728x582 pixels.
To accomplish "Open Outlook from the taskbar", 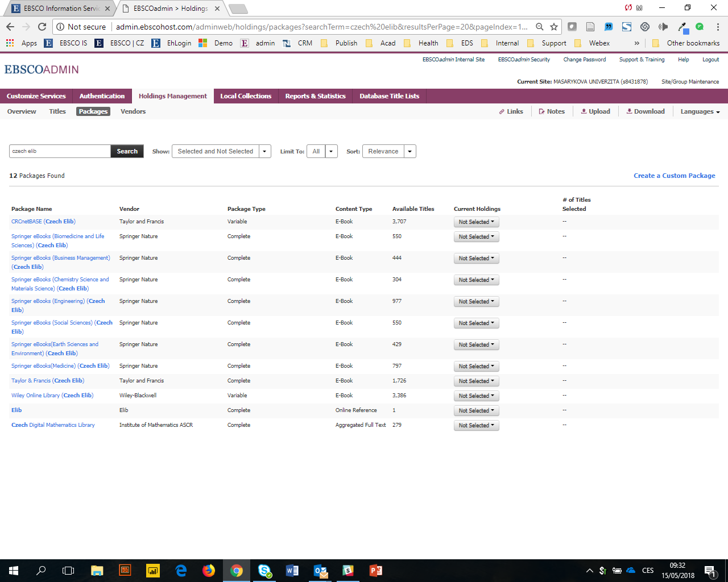I will tap(320, 571).
